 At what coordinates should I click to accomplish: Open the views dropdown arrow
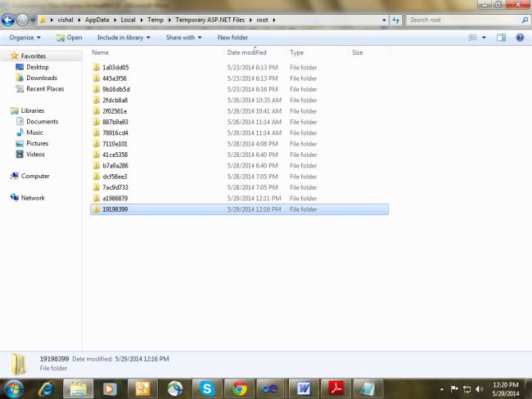(484, 38)
